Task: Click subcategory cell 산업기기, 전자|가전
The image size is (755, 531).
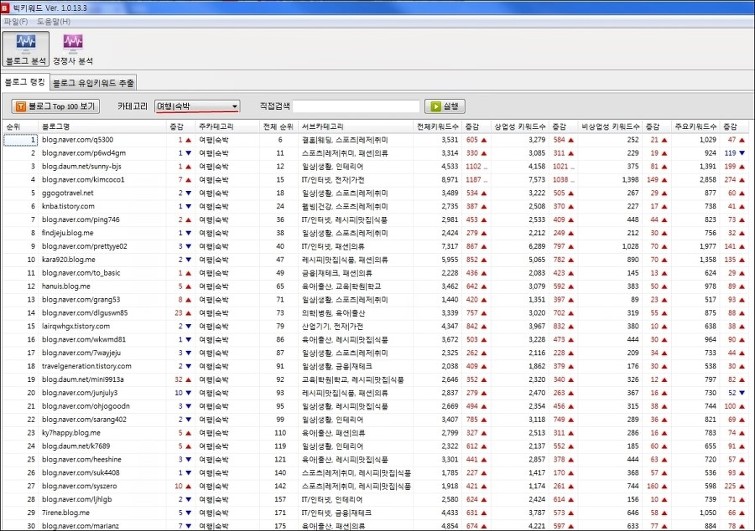Action: 332,326
